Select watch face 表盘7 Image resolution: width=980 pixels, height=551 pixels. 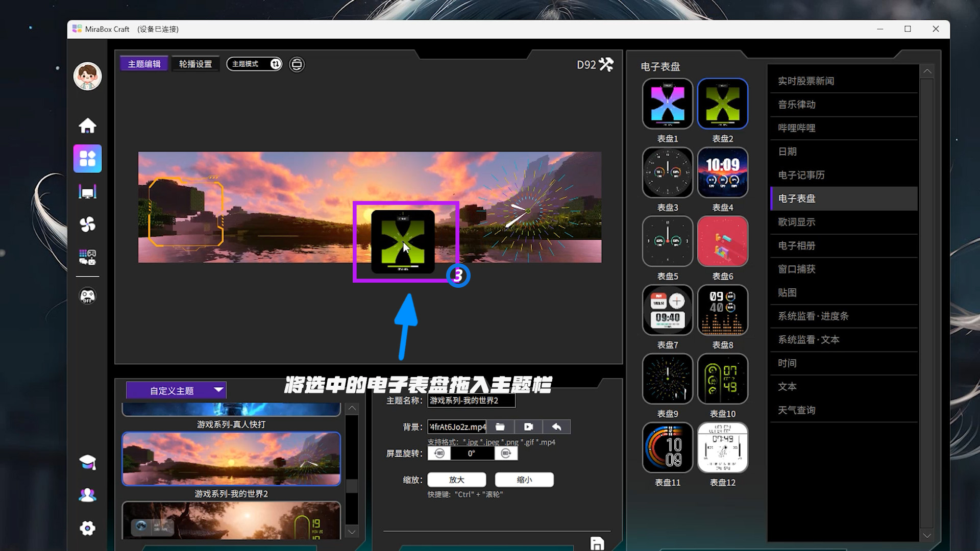coord(668,310)
